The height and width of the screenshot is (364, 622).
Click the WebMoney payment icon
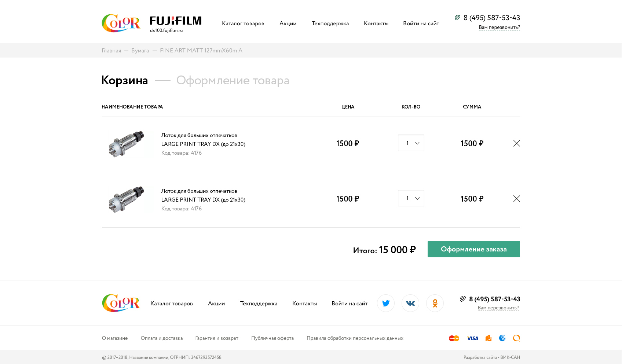tap(502, 338)
